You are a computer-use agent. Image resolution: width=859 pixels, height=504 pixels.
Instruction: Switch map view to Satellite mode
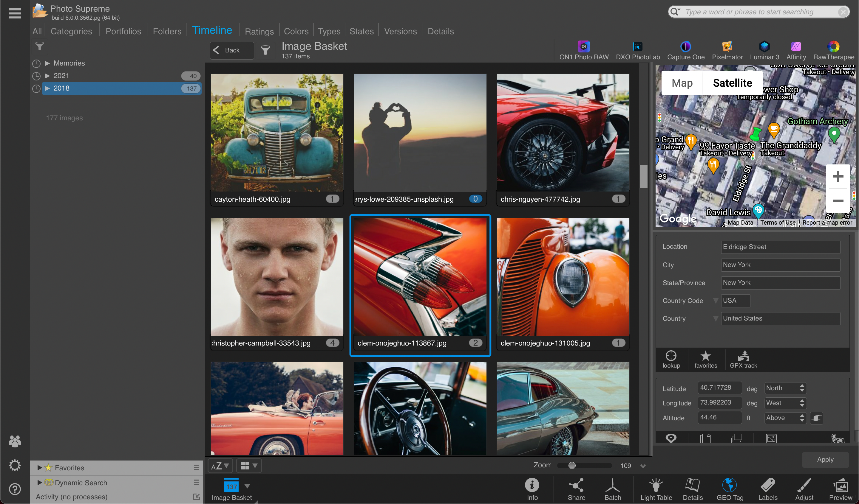click(x=732, y=83)
